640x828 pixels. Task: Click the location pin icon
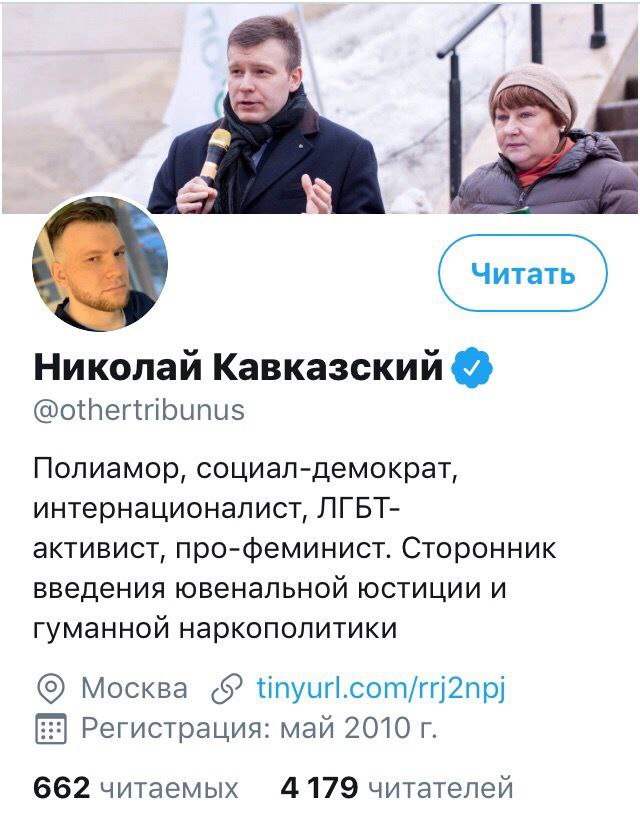tap(51, 689)
